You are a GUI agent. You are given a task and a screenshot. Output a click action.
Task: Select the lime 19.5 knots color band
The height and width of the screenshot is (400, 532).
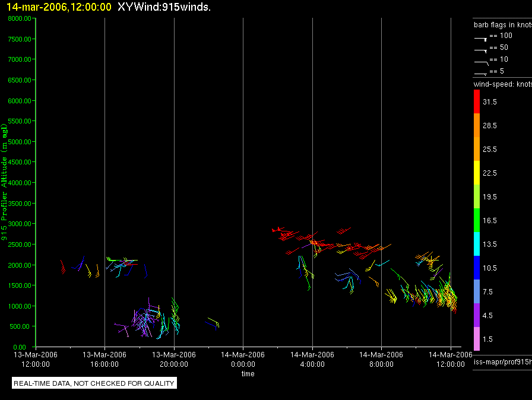(477, 196)
